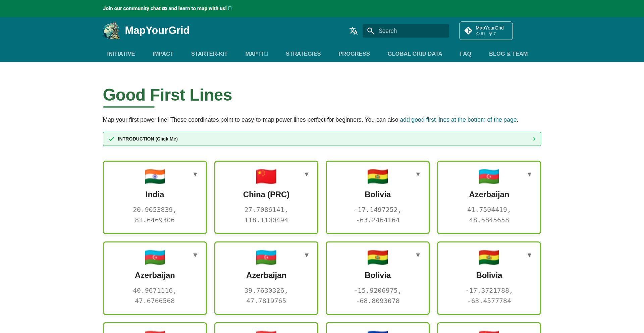Expand the Azerbaijan 40.9671116 card arrow
This screenshot has height=333, width=644.
[195, 255]
